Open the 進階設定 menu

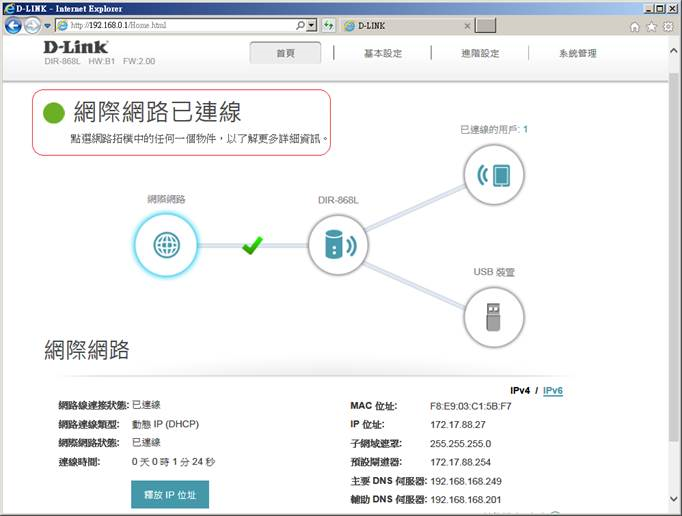[x=480, y=53]
